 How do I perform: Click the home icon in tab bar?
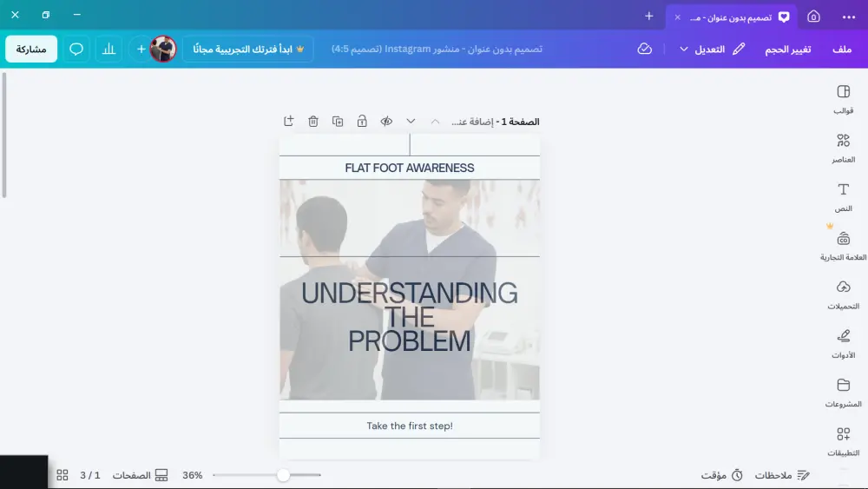click(x=813, y=17)
